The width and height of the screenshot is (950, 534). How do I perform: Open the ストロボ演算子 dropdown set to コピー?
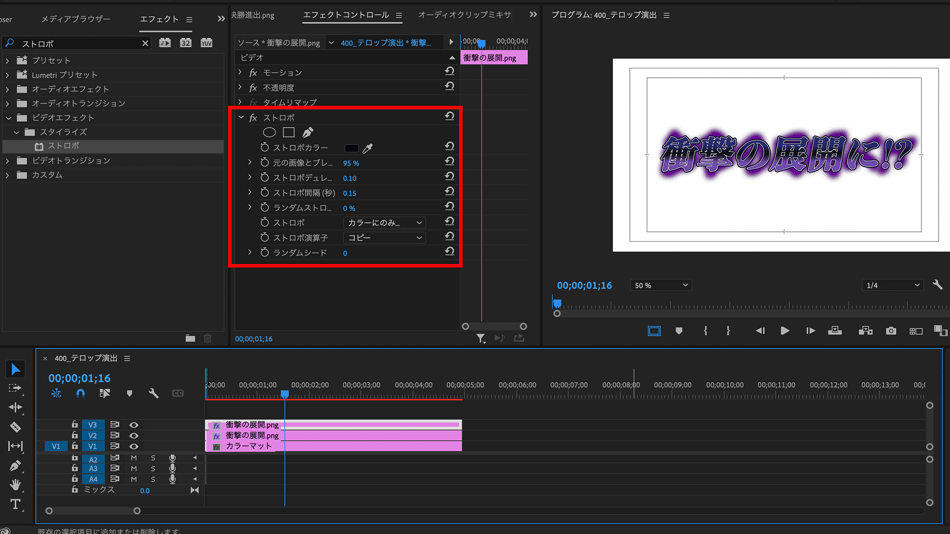click(x=384, y=238)
